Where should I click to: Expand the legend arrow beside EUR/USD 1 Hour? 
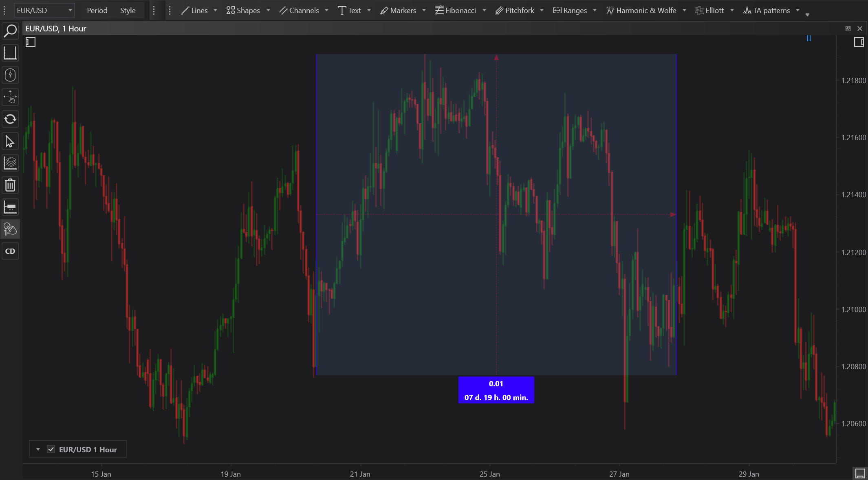click(38, 449)
